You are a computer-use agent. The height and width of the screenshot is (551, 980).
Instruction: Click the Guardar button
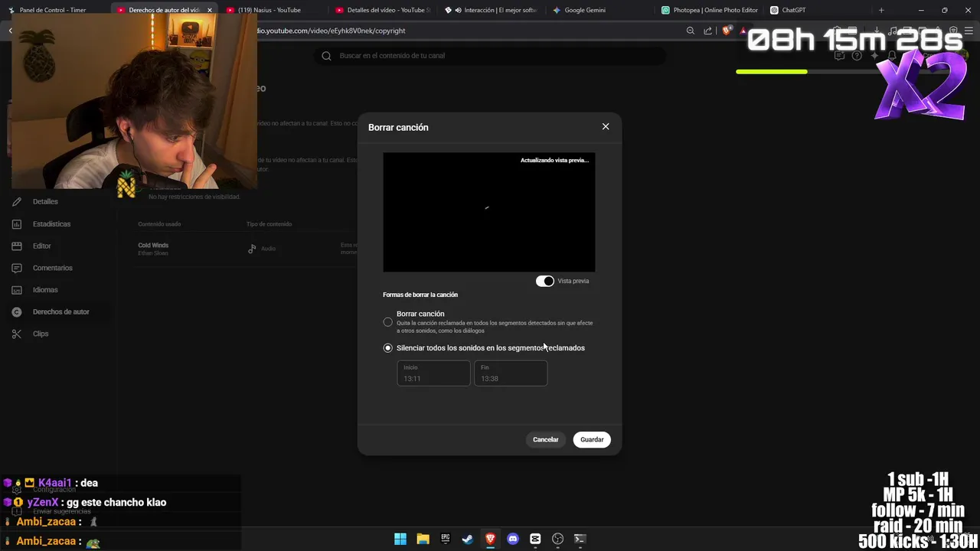point(592,439)
